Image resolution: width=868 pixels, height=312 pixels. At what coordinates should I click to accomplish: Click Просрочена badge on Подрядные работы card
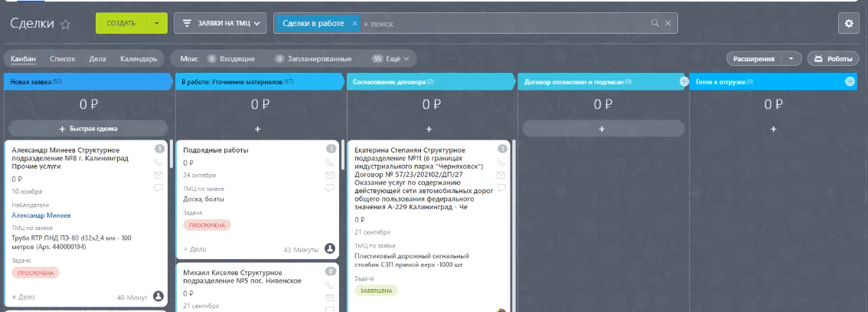tap(207, 225)
